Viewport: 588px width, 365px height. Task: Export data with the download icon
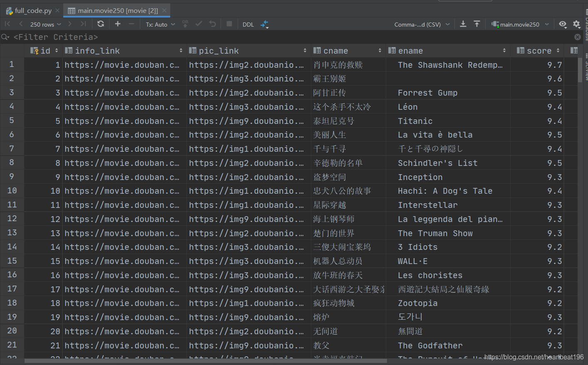click(x=463, y=24)
